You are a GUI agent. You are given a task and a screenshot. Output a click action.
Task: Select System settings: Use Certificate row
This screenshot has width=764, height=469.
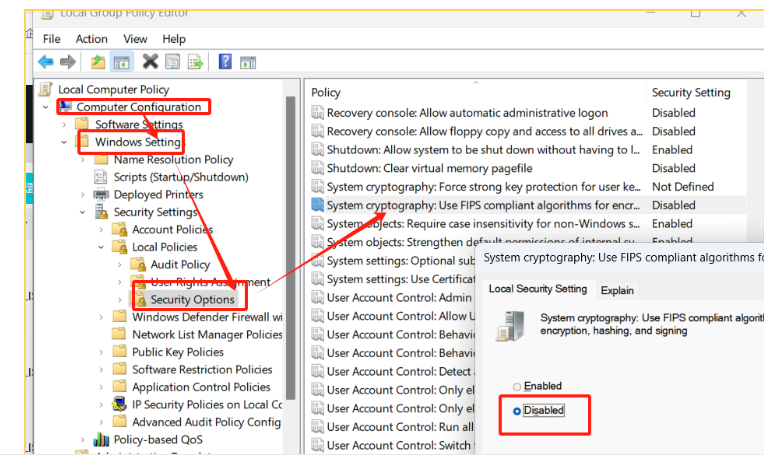click(393, 279)
